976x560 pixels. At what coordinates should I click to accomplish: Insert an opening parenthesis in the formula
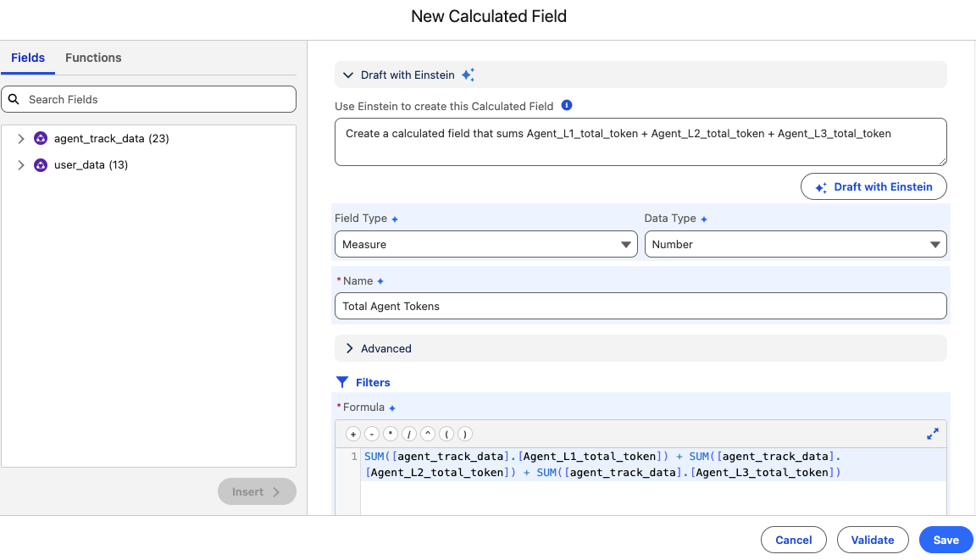tap(446, 434)
